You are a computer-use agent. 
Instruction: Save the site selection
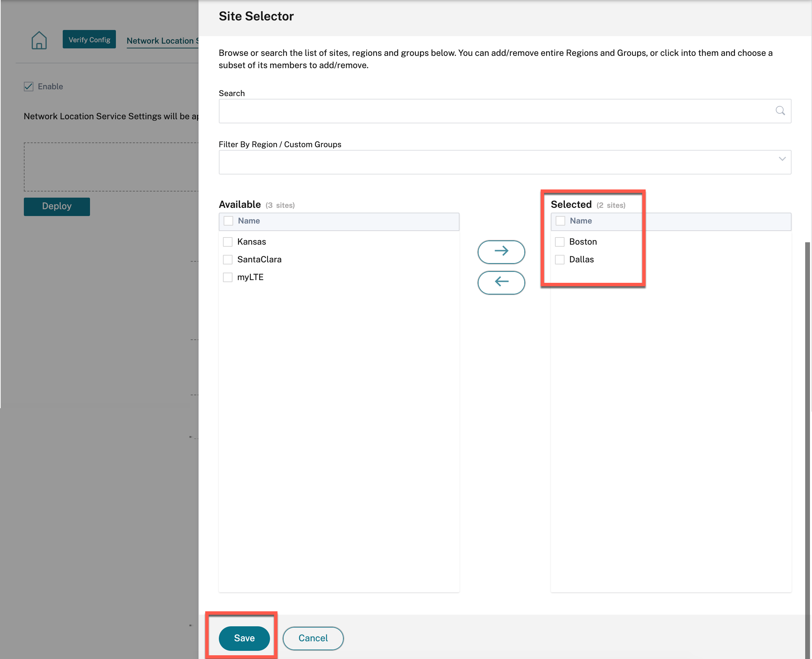coord(244,638)
